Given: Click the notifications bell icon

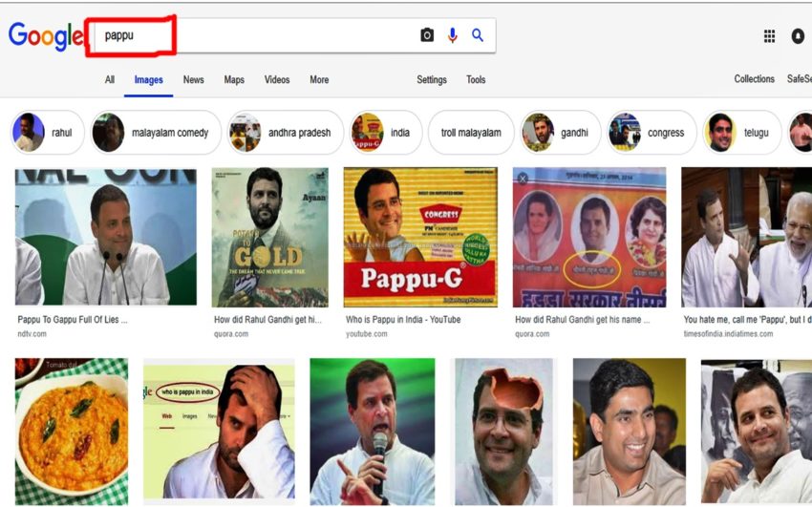Looking at the screenshot, I should click(x=798, y=36).
